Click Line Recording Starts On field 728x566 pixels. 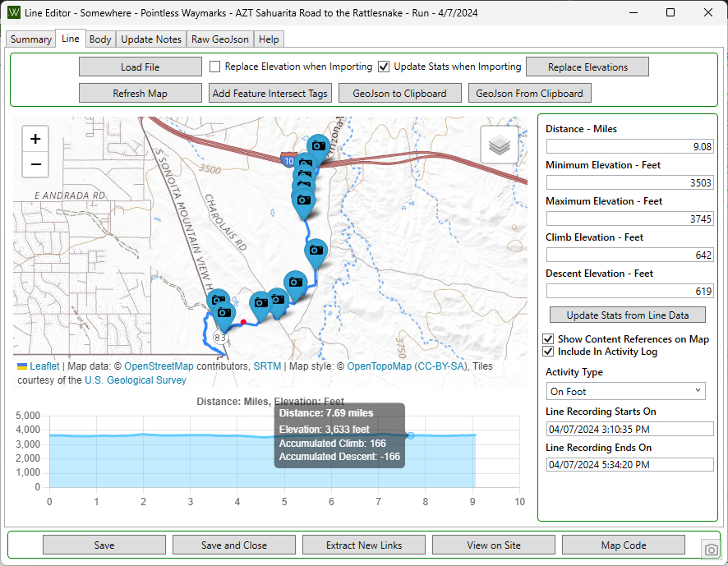coord(629,429)
